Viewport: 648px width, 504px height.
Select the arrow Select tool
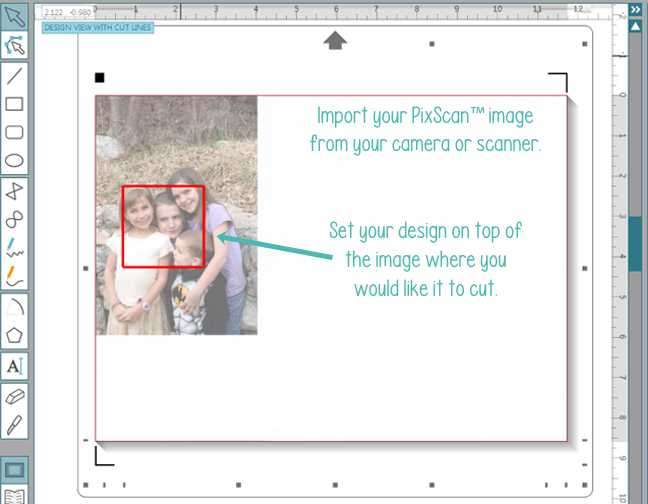point(14,16)
